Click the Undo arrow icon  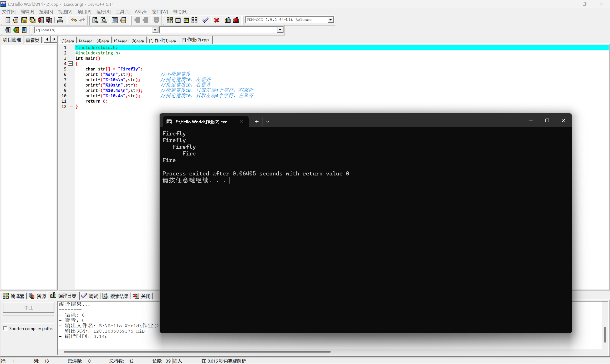(74, 20)
